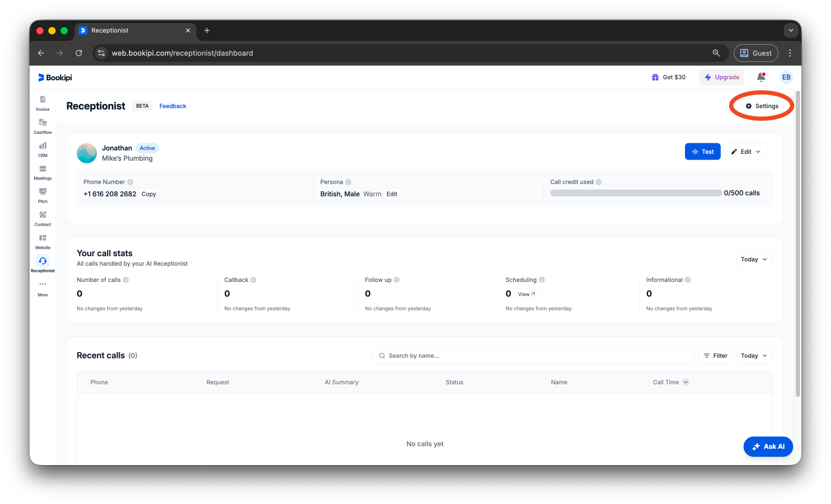Show Callback info icon
831x504 pixels.
tap(253, 280)
